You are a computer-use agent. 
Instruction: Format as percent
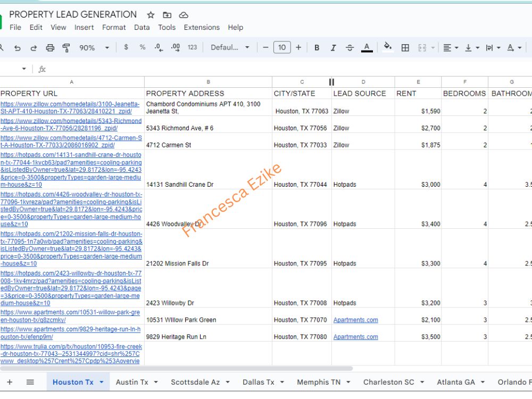coord(143,47)
